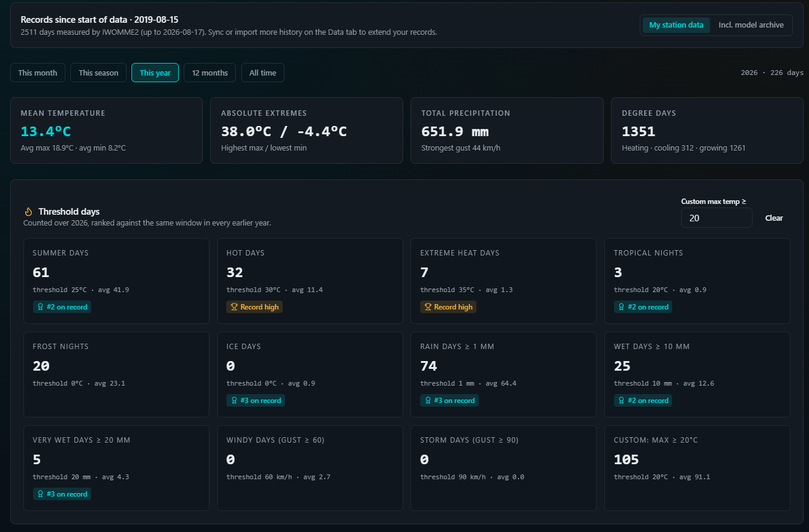Click the medal icon on Rain Days badge
The height and width of the screenshot is (532, 809).
tap(428, 401)
